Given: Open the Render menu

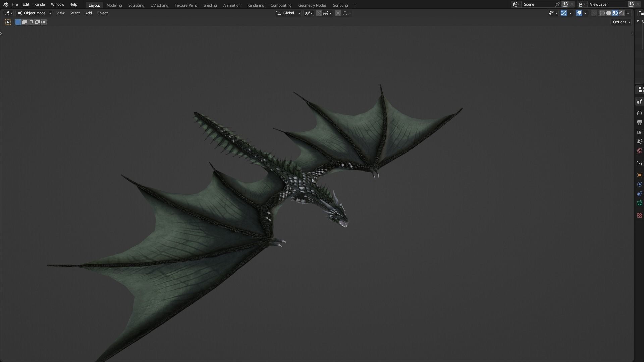Looking at the screenshot, I should click(40, 4).
